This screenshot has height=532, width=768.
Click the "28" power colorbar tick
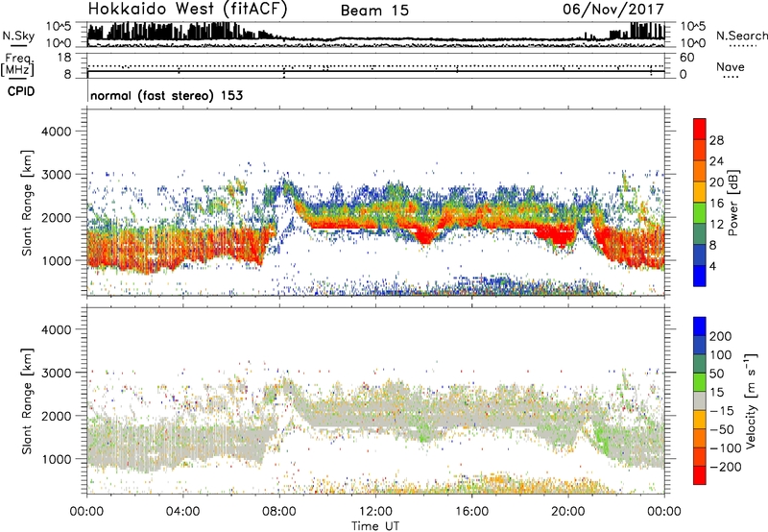[x=716, y=140]
